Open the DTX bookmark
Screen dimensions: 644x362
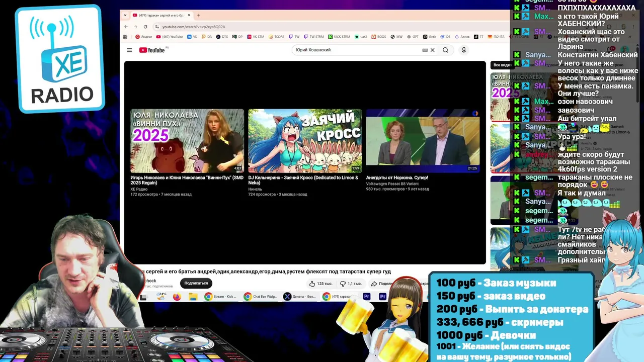tap(222, 37)
